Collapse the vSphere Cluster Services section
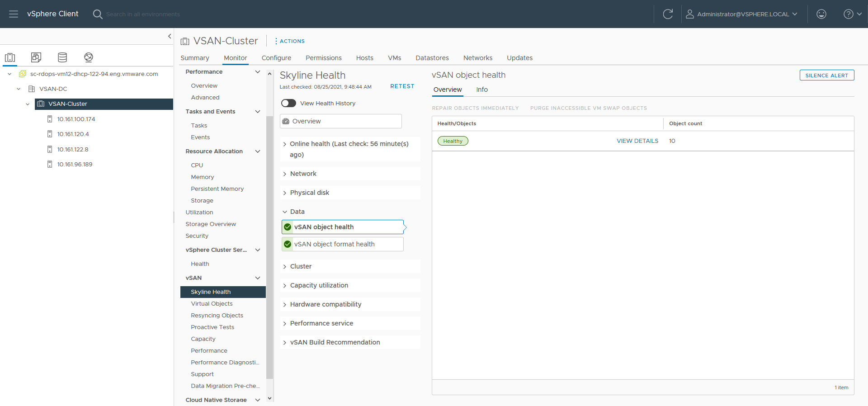 [258, 250]
